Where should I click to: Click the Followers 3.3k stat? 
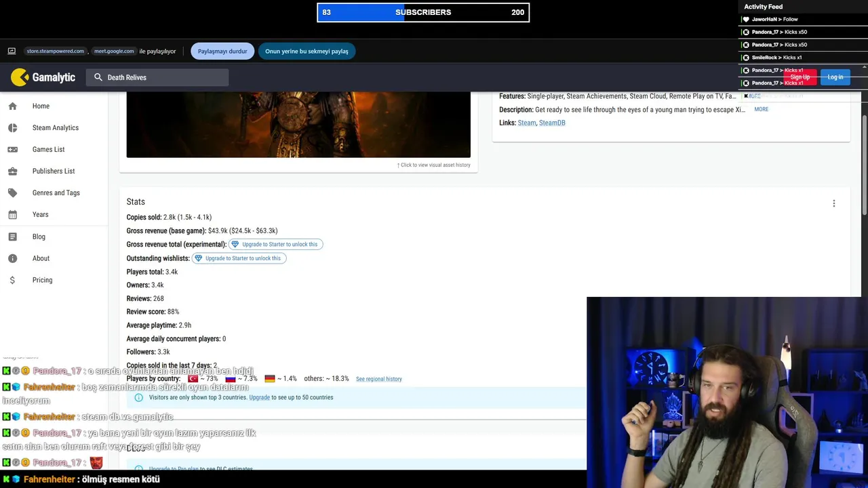point(148,352)
